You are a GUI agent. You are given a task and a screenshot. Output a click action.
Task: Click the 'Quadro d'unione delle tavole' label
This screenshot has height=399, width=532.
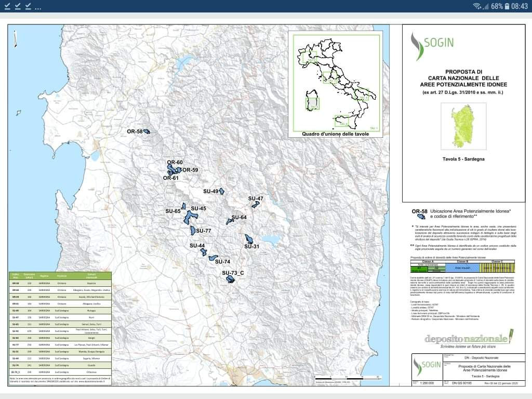pos(336,134)
